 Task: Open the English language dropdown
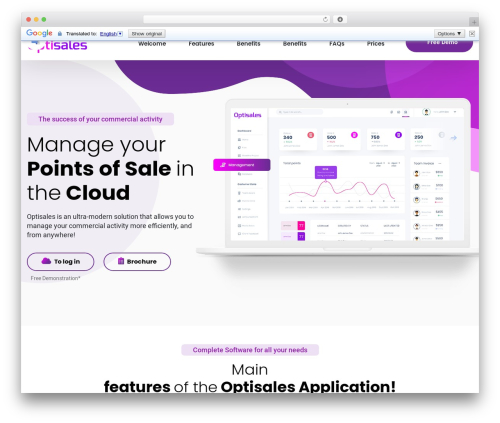click(111, 34)
